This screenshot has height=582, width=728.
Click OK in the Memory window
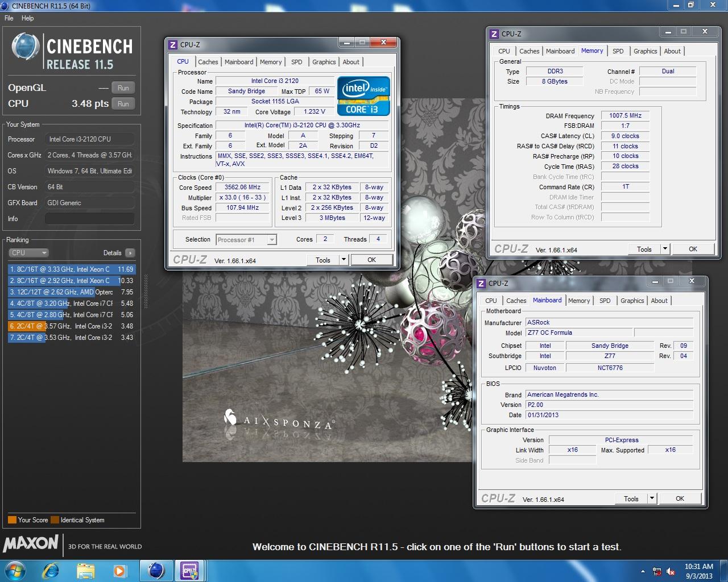(693, 249)
